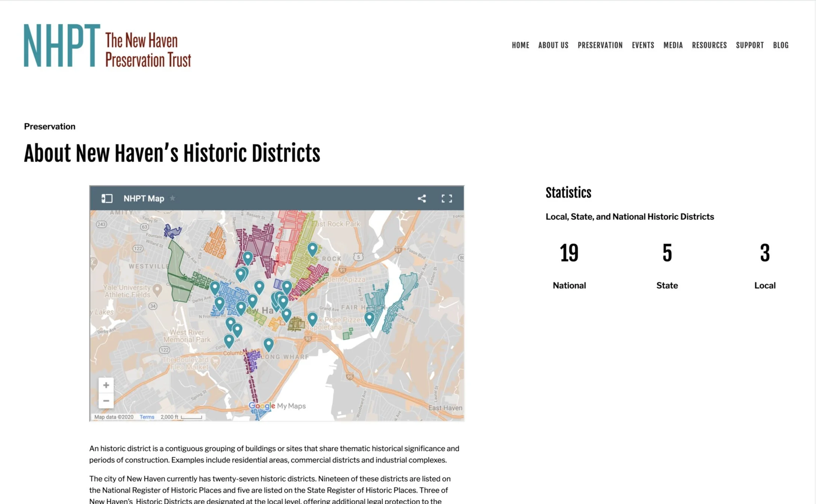This screenshot has width=816, height=504.
Task: Open the EVENTS menu item
Action: (643, 45)
